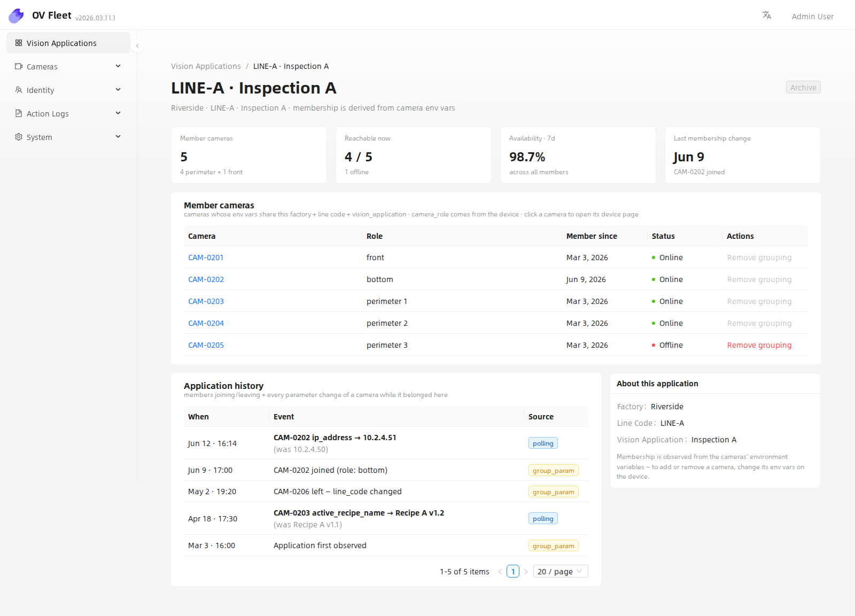Expand the Action Logs menu chevron
Viewport: 855px width, 616px height.
(118, 113)
